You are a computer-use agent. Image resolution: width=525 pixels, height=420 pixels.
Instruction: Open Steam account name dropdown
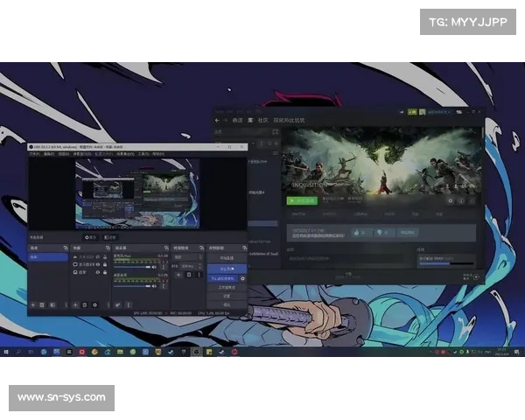pos(439,112)
